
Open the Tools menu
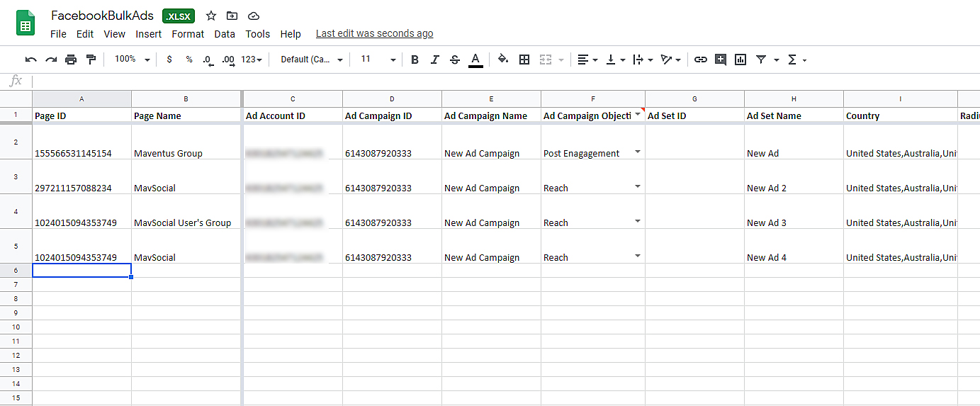coord(258,33)
